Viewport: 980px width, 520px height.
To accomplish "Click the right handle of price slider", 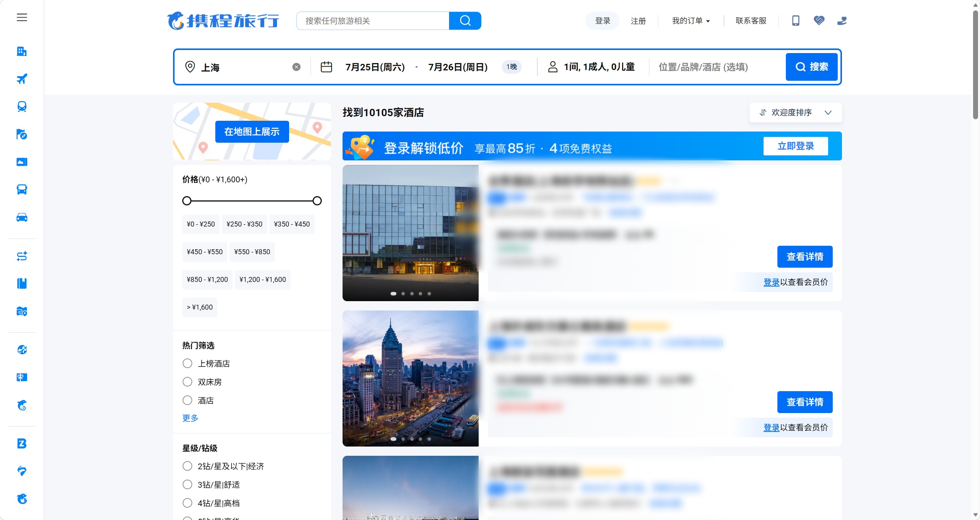I will 317,201.
